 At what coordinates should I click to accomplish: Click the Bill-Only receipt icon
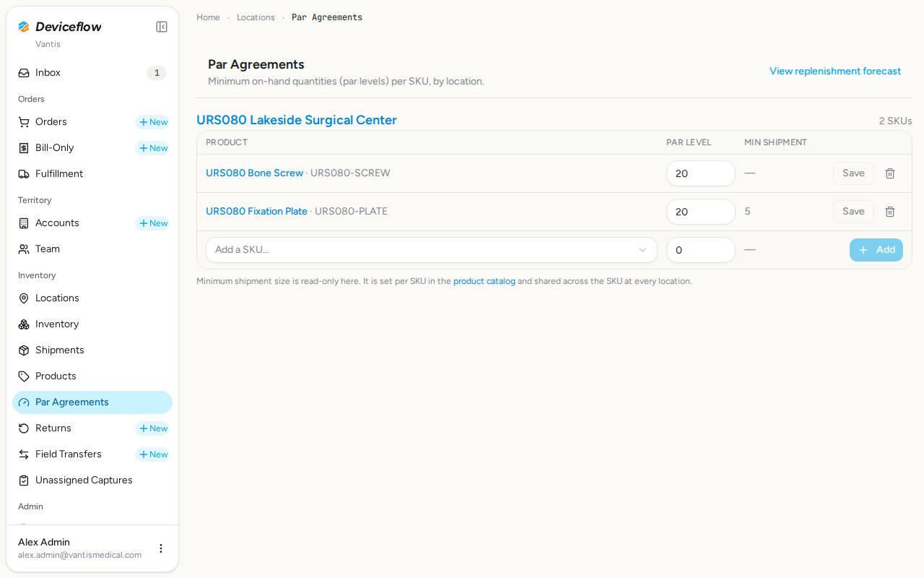24,148
